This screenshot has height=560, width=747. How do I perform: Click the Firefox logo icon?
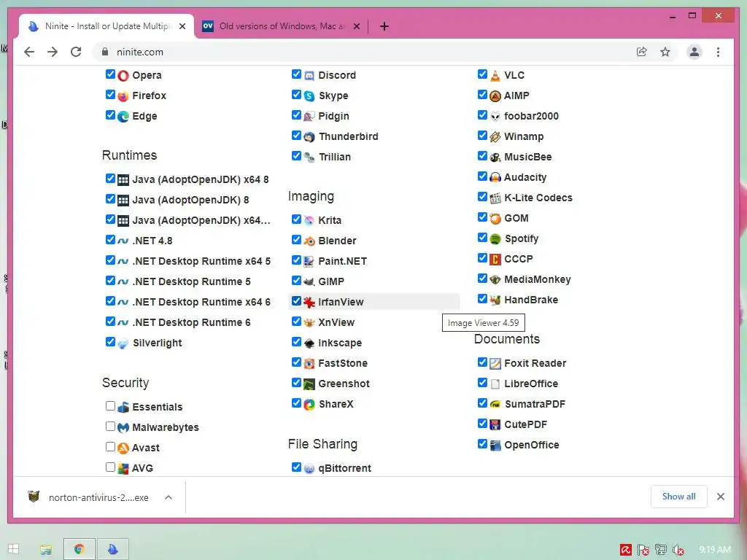[x=123, y=96]
